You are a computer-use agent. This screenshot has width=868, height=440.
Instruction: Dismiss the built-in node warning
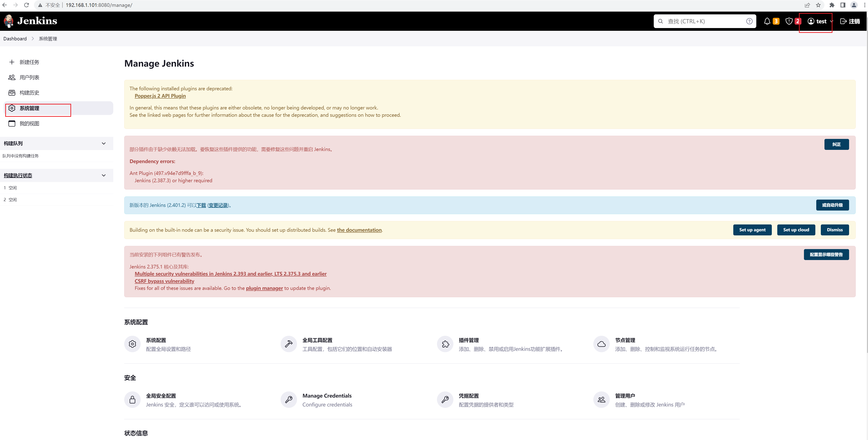point(835,230)
